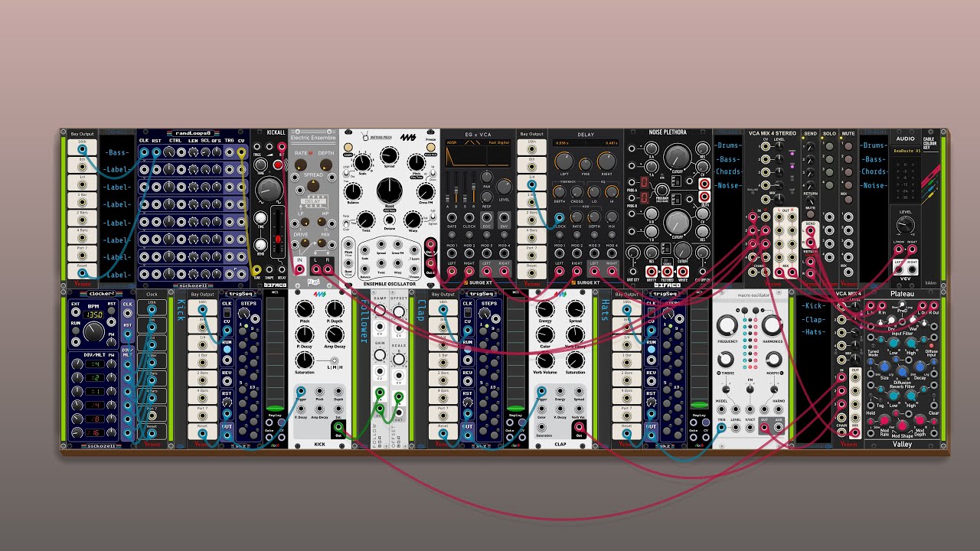Viewport: 980px width, 551px height.
Task: Click the KICKALL OUT jack
Action: coord(282,146)
